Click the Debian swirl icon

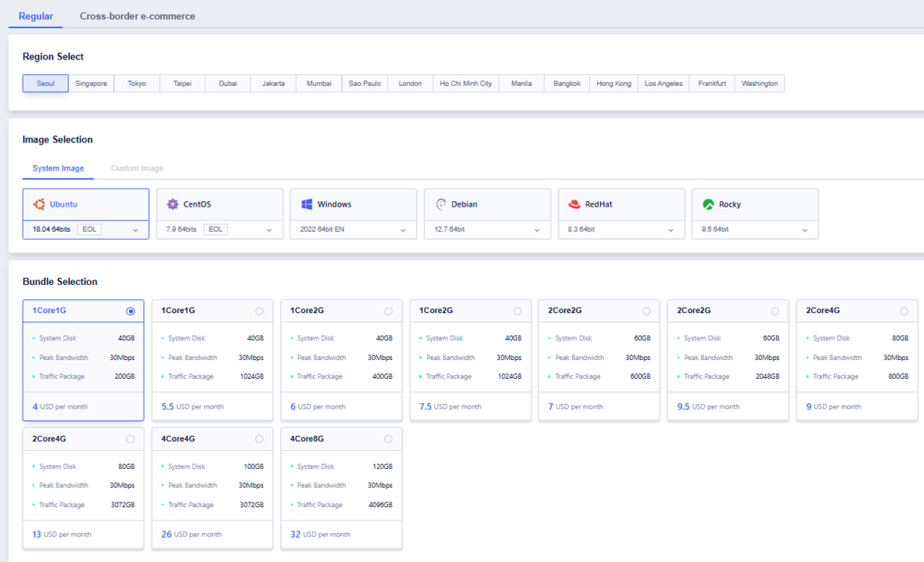click(440, 204)
